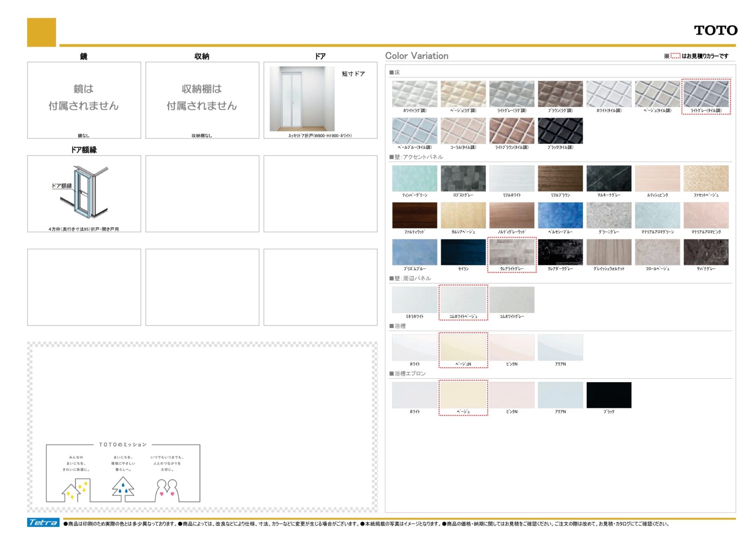The width and height of the screenshot is (756, 534).
Task: Click the red dotted legend box icon
Action: (x=675, y=56)
